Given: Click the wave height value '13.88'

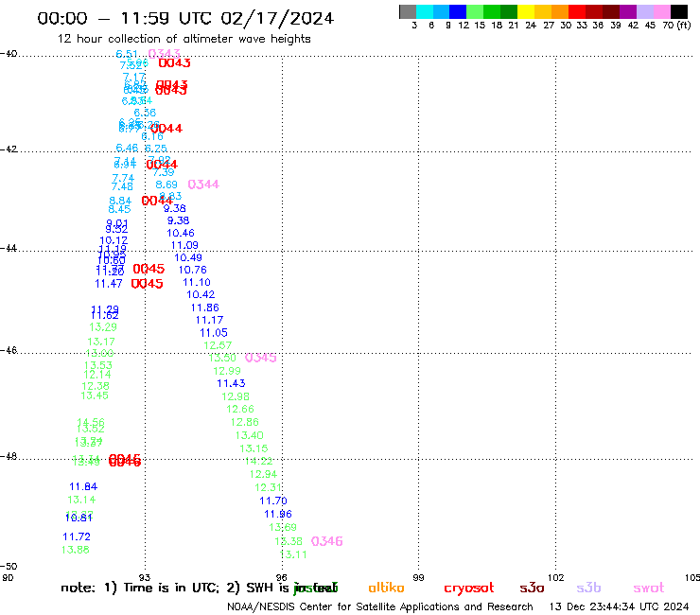Looking at the screenshot, I should pyautogui.click(x=76, y=551).
